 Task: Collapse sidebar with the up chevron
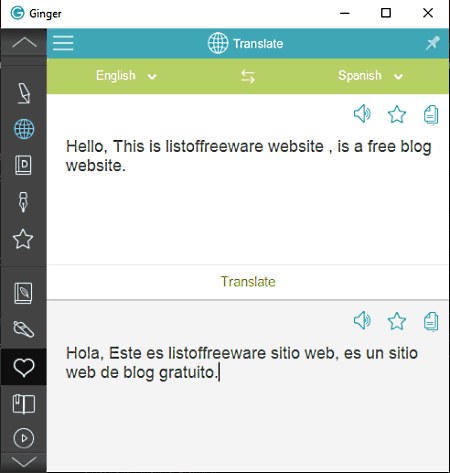[24, 42]
